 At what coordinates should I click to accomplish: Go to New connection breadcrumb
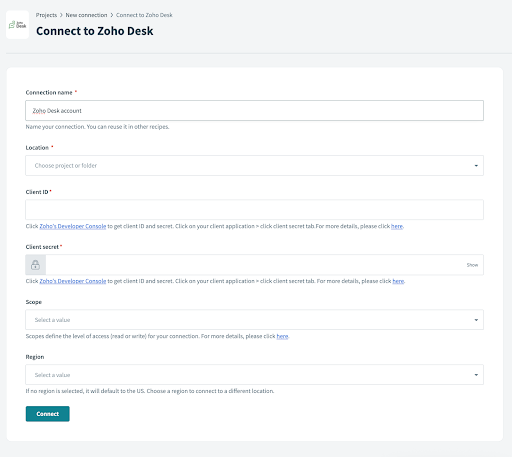(86, 15)
